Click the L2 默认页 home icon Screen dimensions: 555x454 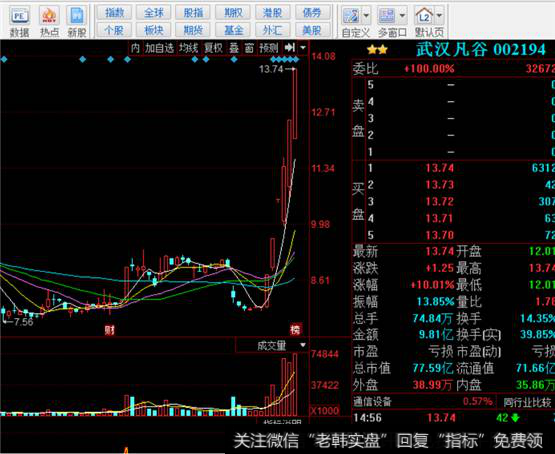[424, 16]
